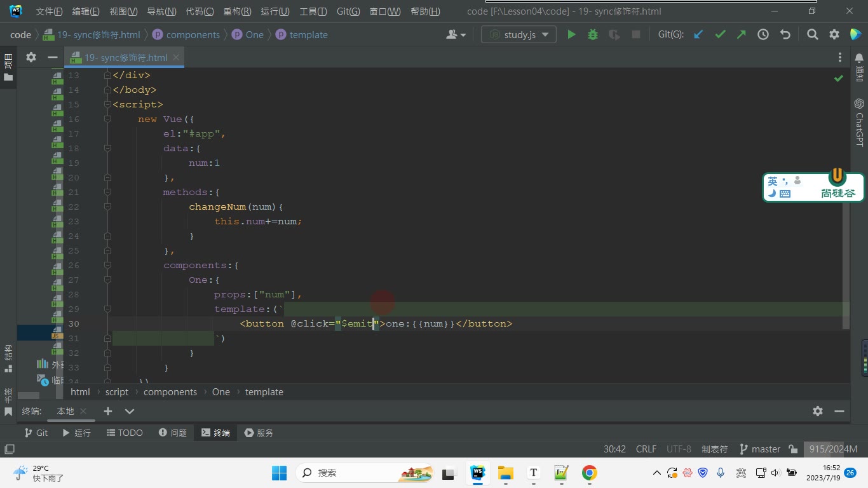Open the ChatGPT side panel
868x488 pixels.
859,123
